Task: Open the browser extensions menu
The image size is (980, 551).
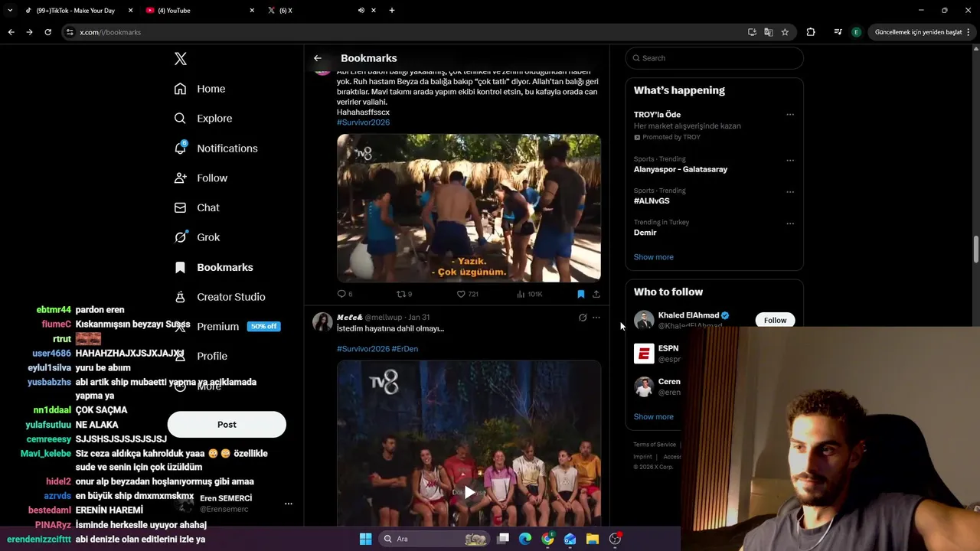Action: coord(811,32)
